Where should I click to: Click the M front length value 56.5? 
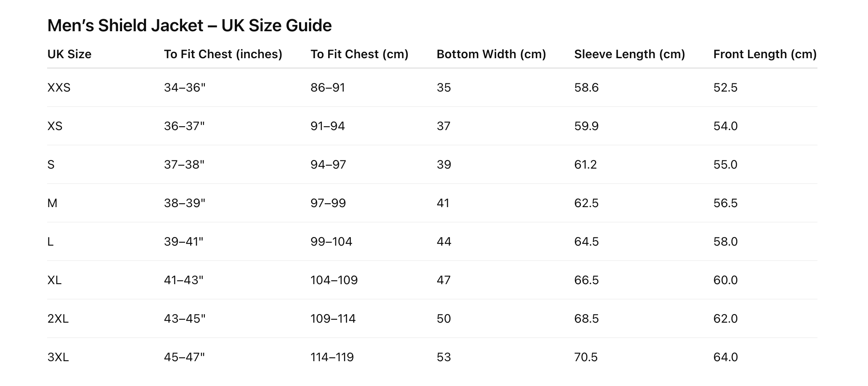(725, 203)
